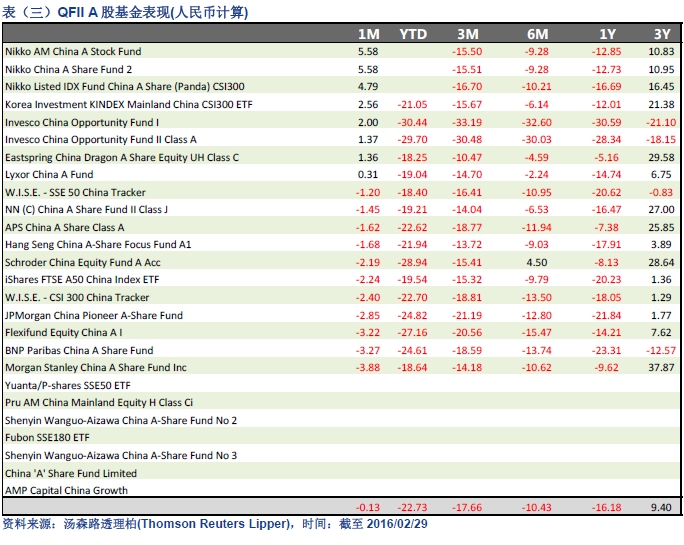This screenshot has height=545, width=684.
Task: Click the table title 表（三）QFII A 股基金表现
Action: (x=125, y=12)
